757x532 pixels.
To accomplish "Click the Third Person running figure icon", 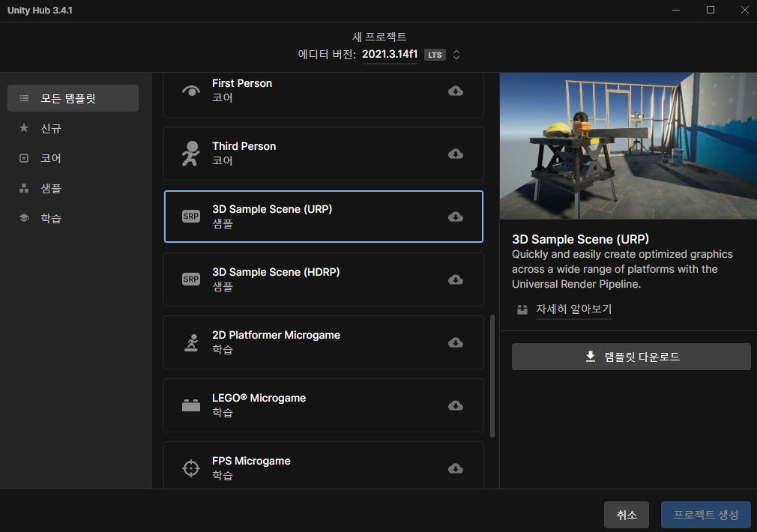I will coord(190,154).
